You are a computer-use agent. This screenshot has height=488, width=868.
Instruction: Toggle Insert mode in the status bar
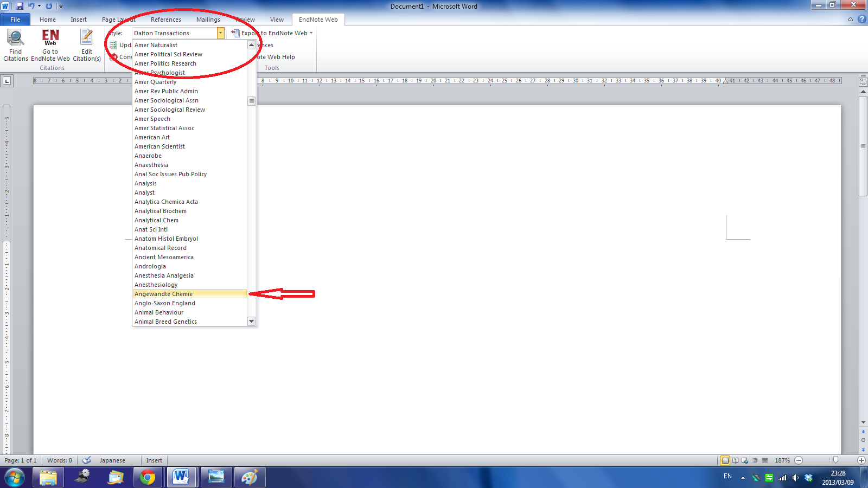coord(154,460)
